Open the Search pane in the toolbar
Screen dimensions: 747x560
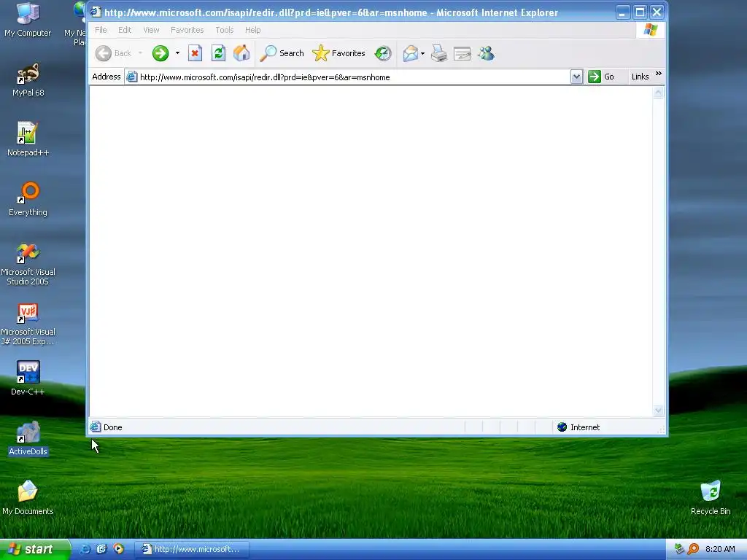coord(282,53)
